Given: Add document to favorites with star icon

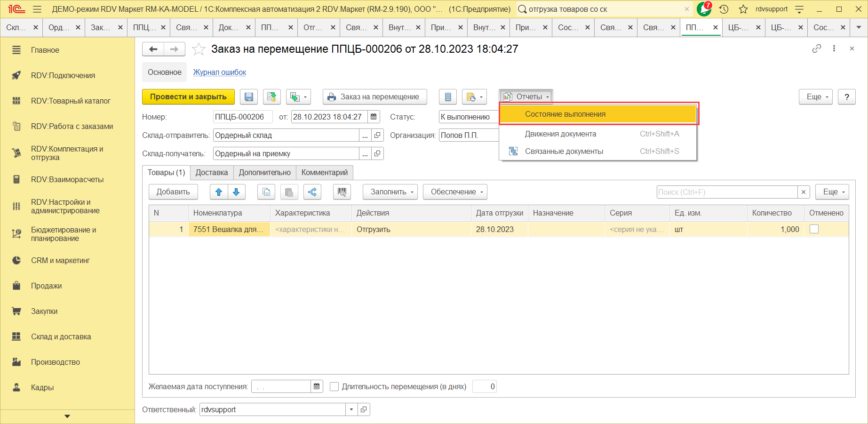Looking at the screenshot, I should [x=199, y=49].
